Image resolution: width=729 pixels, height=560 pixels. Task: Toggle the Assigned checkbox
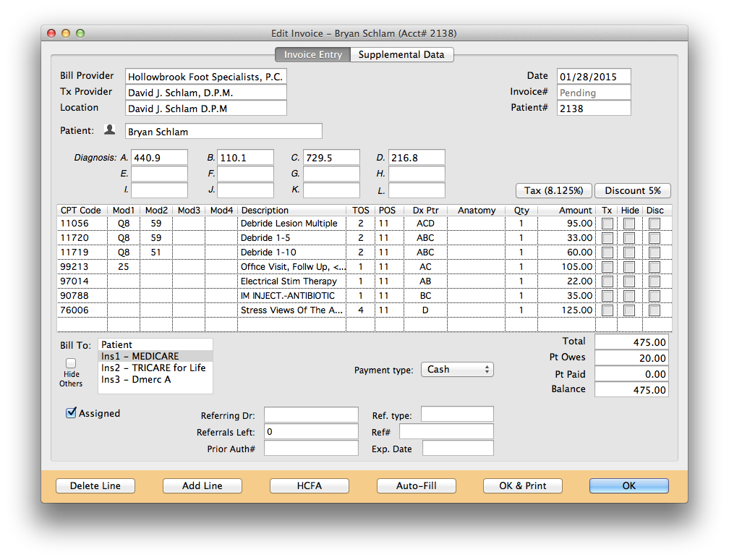(x=71, y=413)
